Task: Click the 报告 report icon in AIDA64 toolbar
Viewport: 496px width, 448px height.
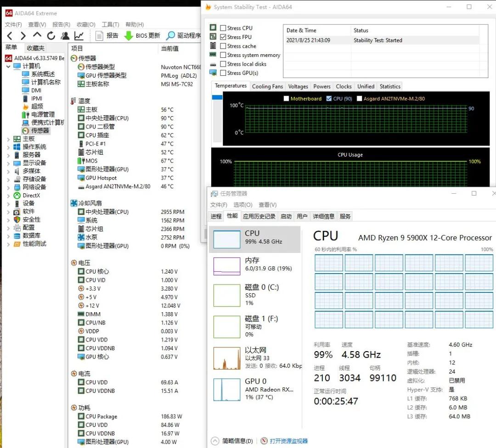Action: click(x=99, y=35)
